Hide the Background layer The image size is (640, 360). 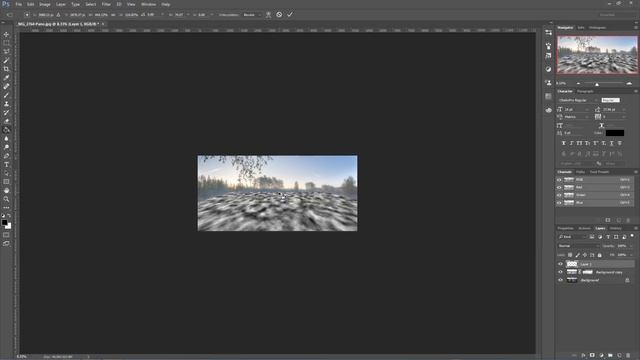click(560, 280)
